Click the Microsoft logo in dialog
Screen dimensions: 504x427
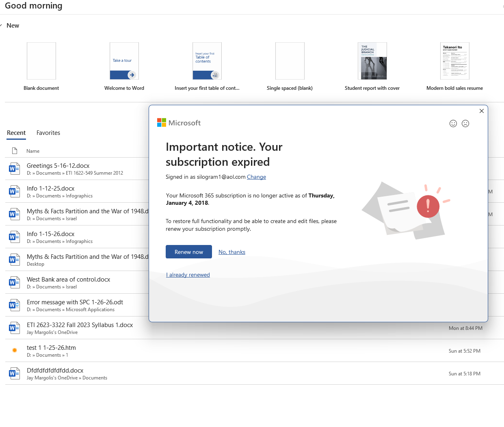[x=179, y=123]
